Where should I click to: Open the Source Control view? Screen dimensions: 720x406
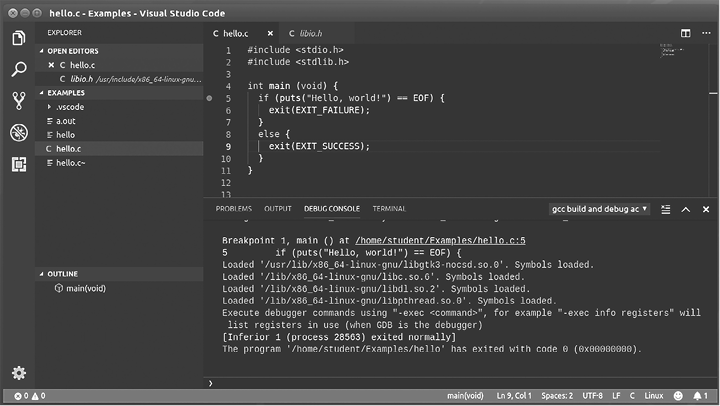[x=18, y=101]
